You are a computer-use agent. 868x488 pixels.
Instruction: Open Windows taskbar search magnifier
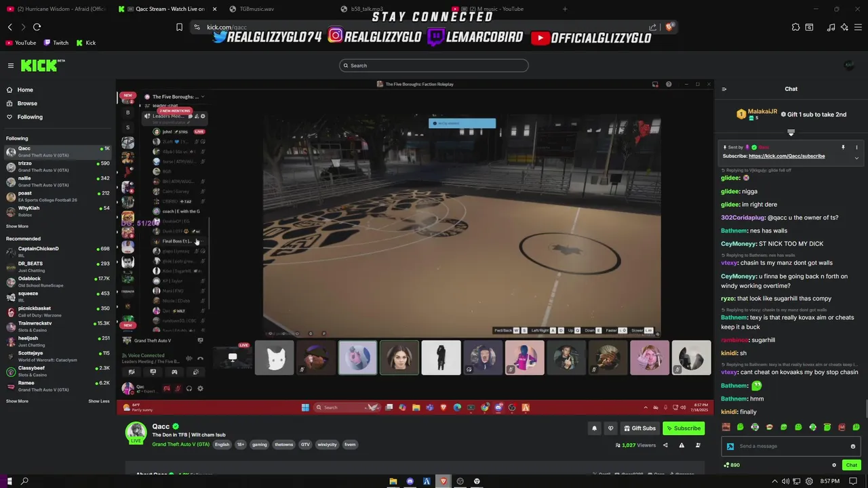[x=25, y=481]
